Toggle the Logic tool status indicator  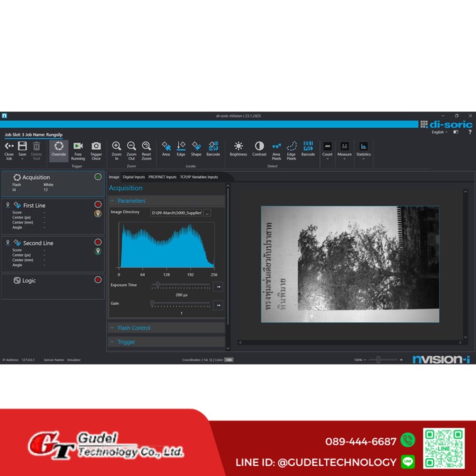(98, 280)
